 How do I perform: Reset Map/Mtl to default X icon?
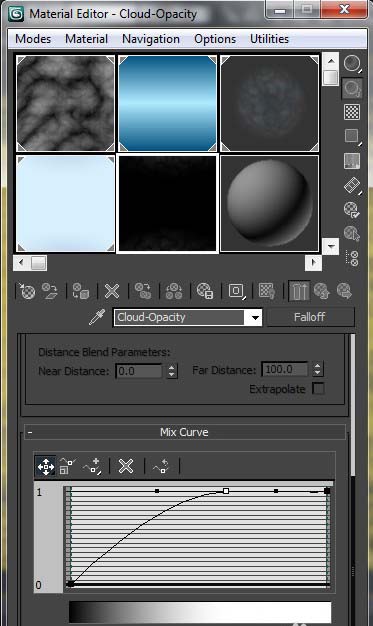(112, 291)
